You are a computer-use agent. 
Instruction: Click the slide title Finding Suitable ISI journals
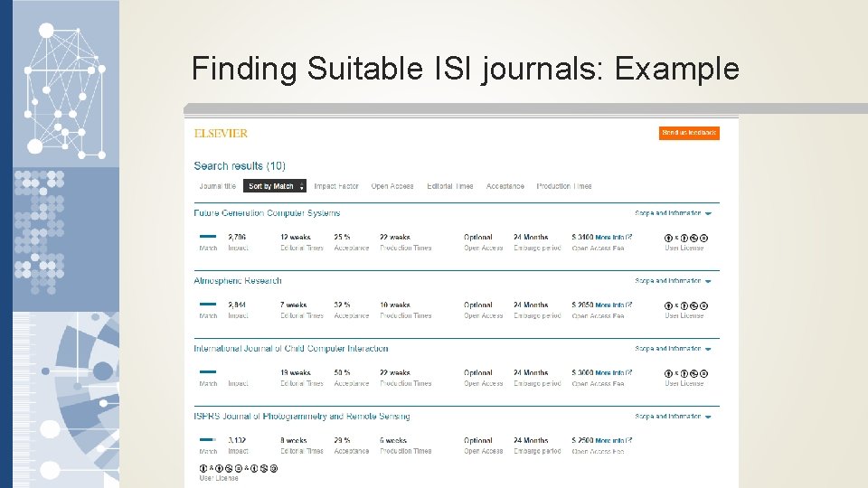465,70
